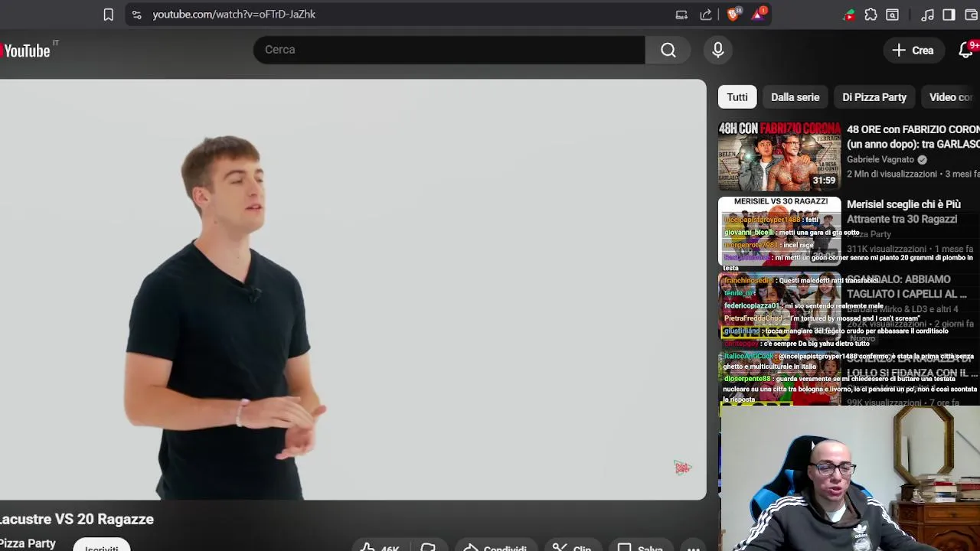
Task: Start voice search with microphone icon
Action: (x=717, y=50)
